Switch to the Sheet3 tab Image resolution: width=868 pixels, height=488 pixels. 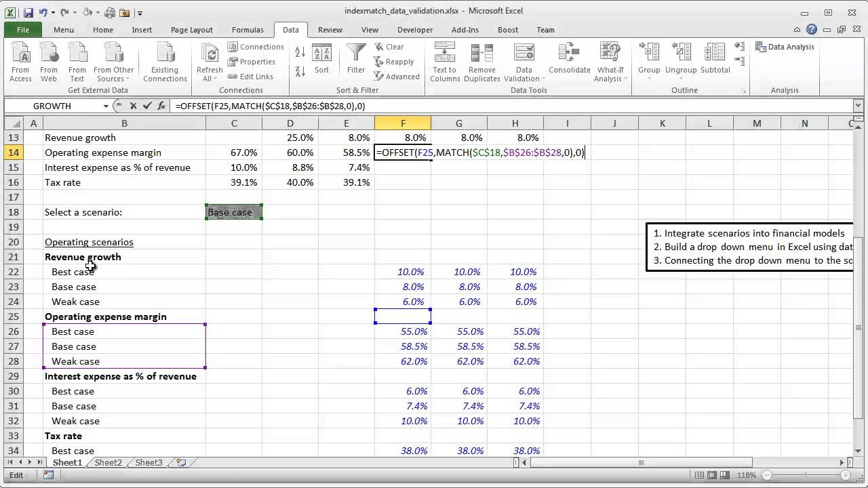click(x=149, y=462)
